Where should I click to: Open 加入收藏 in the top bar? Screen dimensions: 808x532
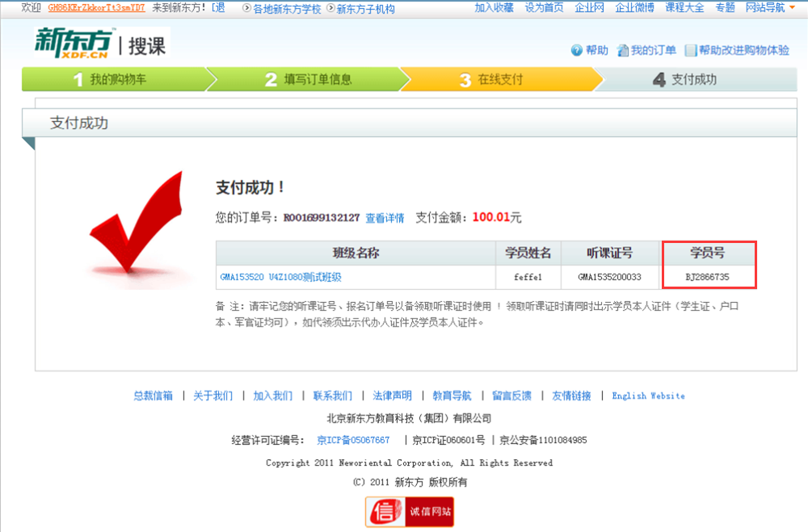(x=494, y=8)
